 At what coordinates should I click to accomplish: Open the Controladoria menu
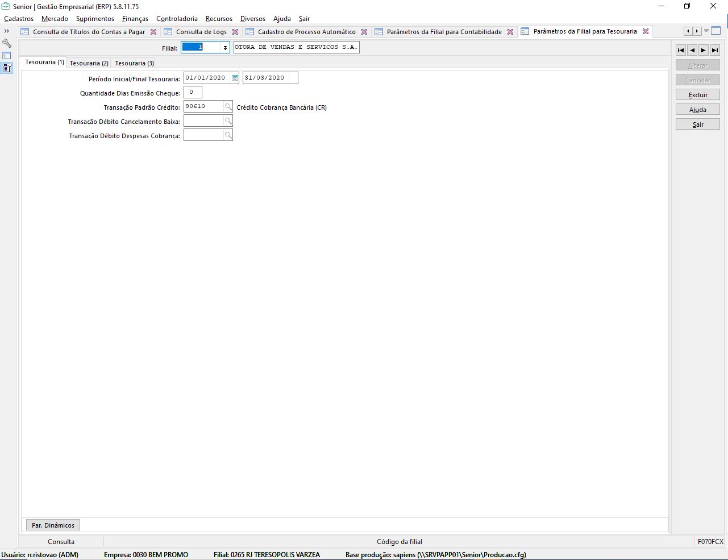[177, 19]
